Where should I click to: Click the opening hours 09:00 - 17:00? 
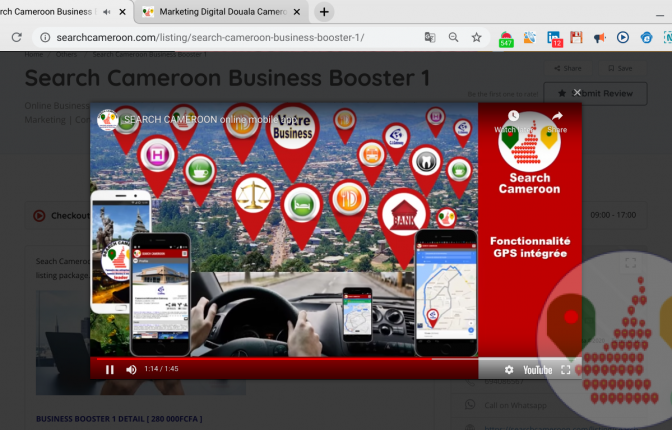[613, 215]
